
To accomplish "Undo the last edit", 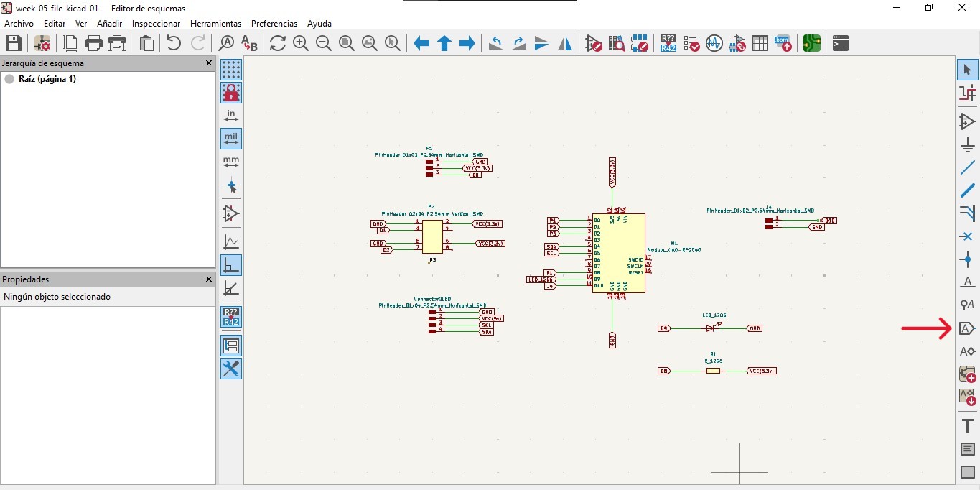I will click(174, 43).
